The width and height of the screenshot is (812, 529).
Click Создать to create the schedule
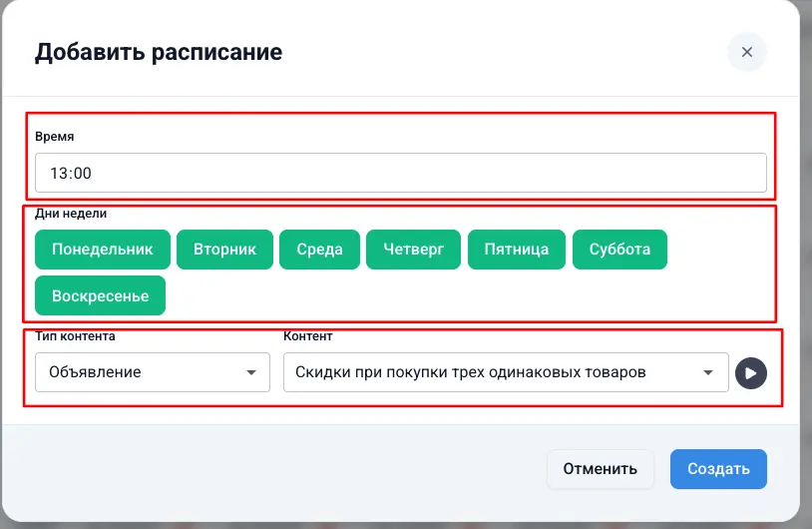tap(717, 469)
